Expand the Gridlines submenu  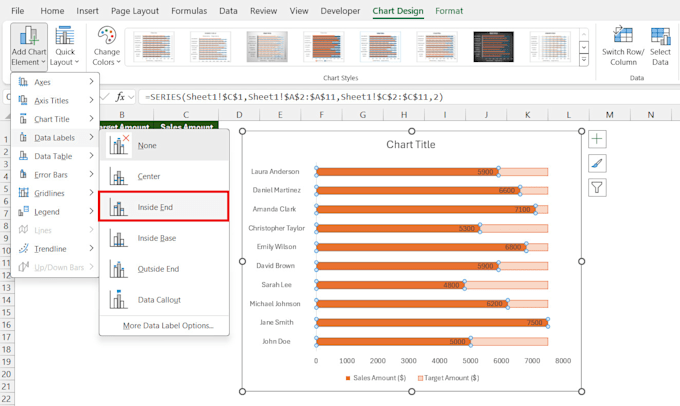click(50, 193)
